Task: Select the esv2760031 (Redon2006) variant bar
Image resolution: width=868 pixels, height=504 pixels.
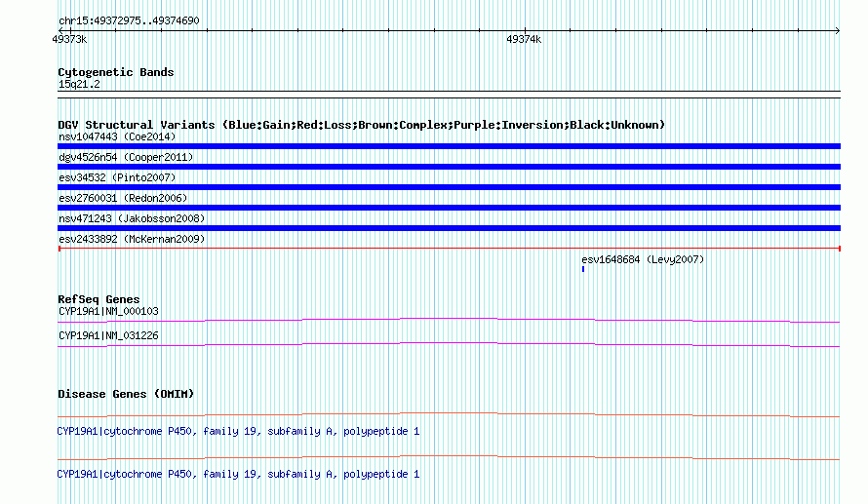Action: [449, 208]
